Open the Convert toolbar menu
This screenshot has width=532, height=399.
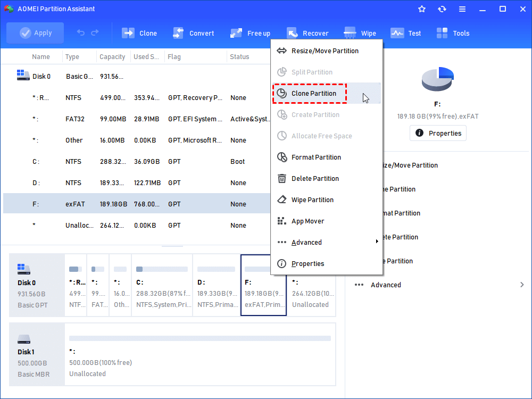[x=194, y=33]
